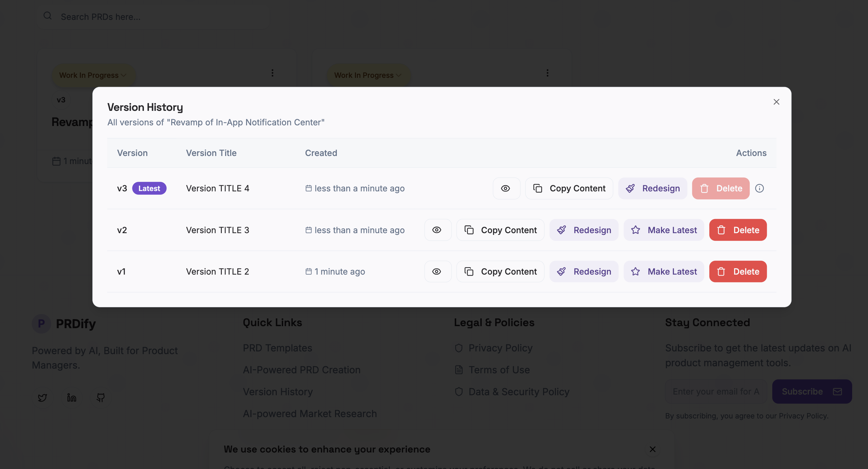The width and height of the screenshot is (868, 469).
Task: Copy Content of Version TITLE 4
Action: [569, 188]
